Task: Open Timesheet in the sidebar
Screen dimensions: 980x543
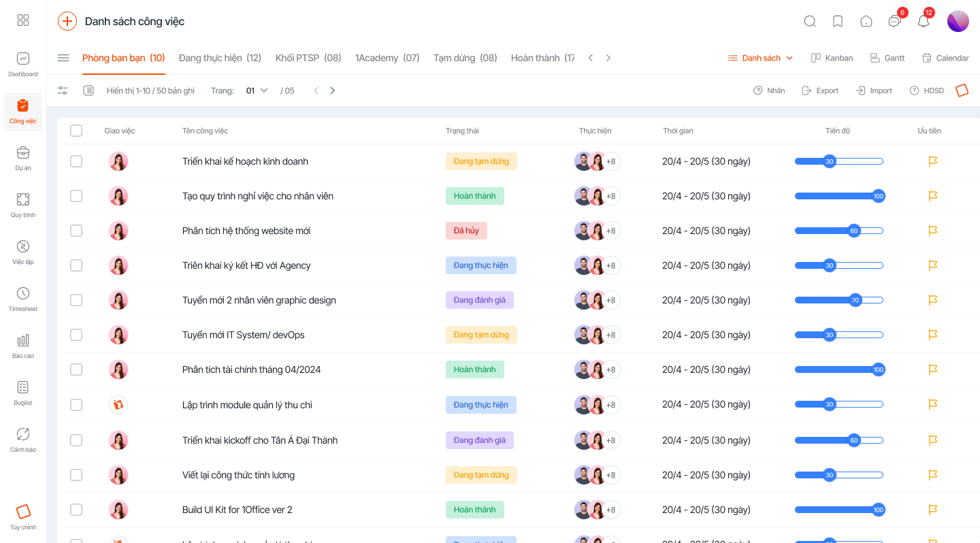Action: point(23,299)
